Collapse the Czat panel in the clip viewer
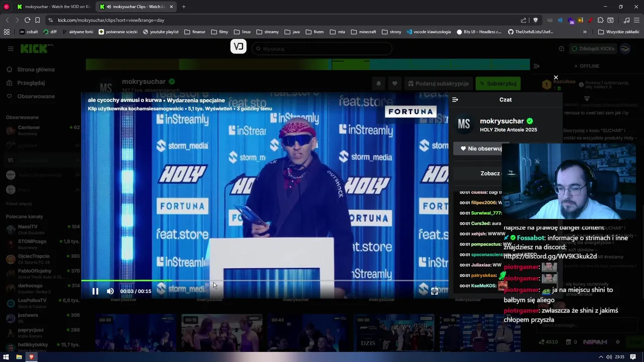The image size is (644, 362). tap(455, 100)
